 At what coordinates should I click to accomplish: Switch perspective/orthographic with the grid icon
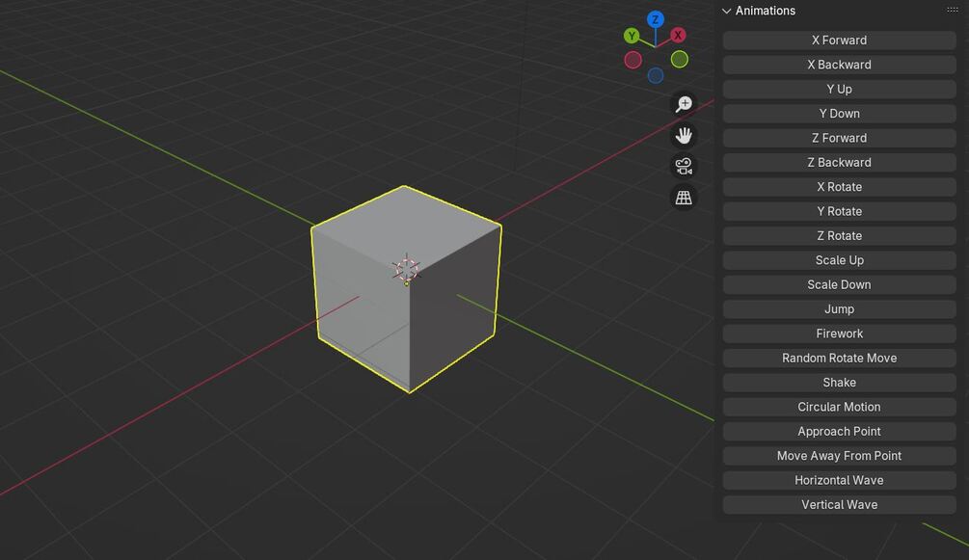click(684, 198)
